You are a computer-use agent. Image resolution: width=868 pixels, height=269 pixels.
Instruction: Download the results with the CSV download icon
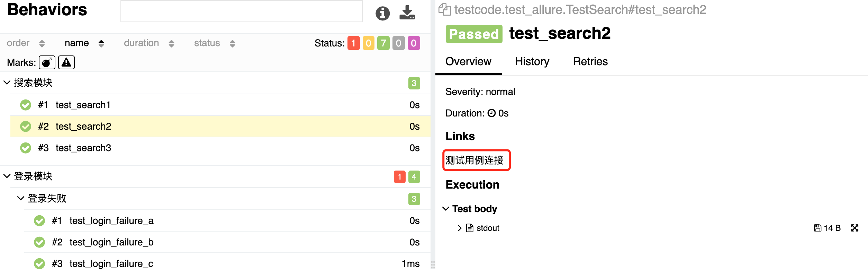pos(407,13)
